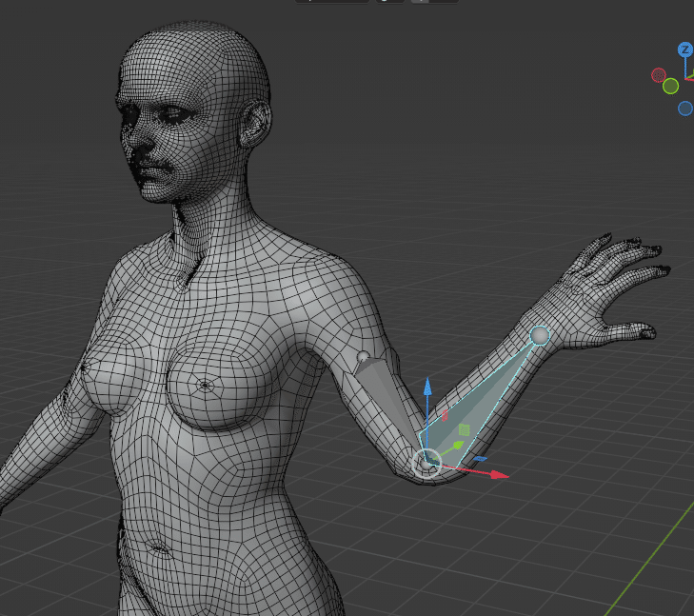Click the white circle at transform gizmo center
Image resolution: width=694 pixels, height=616 pixels.
pyautogui.click(x=426, y=464)
